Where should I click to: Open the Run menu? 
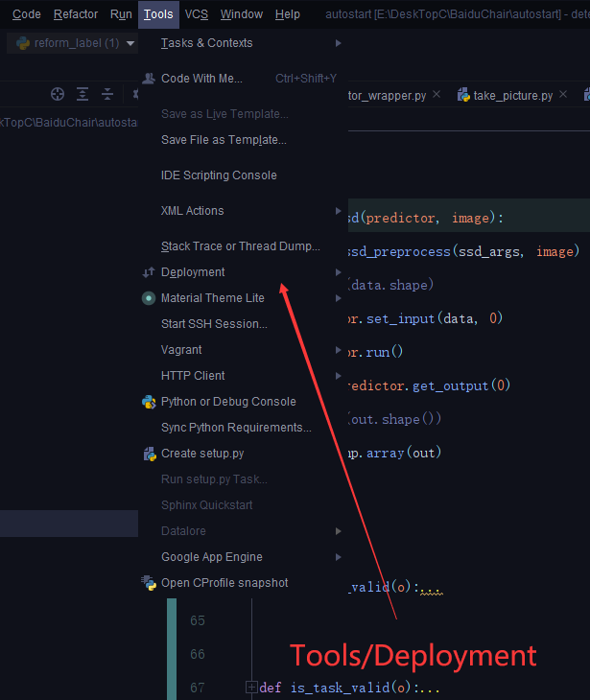click(121, 14)
